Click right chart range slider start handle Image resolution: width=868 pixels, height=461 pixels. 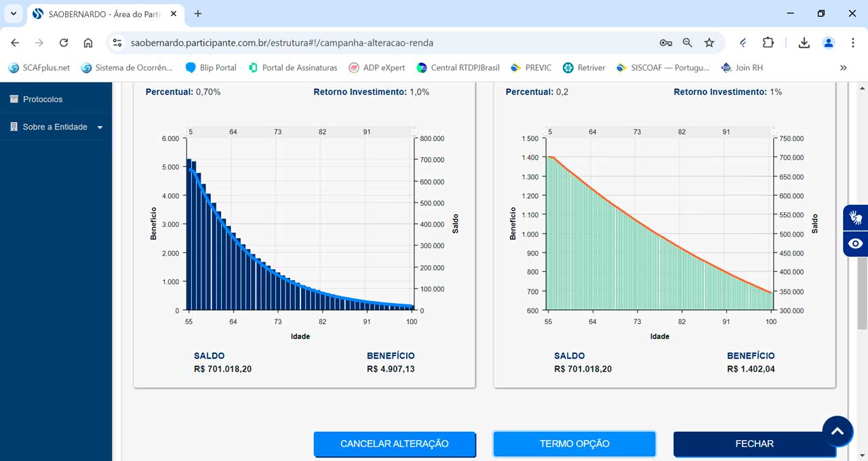coord(547,132)
